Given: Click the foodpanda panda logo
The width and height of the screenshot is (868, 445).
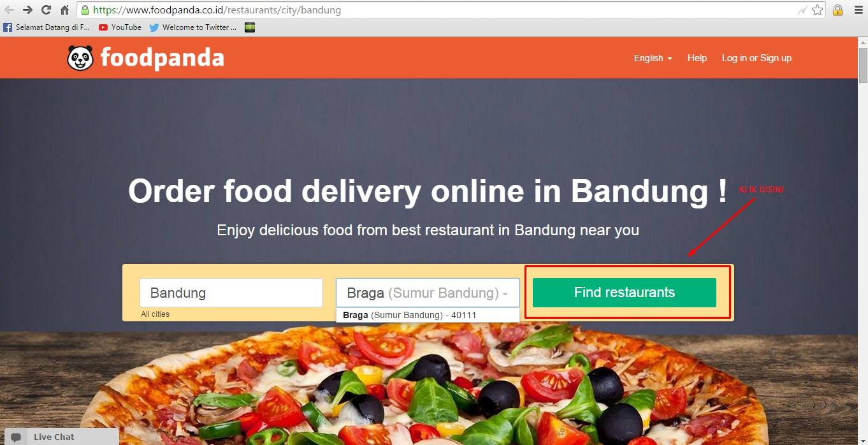Looking at the screenshot, I should click(x=80, y=58).
